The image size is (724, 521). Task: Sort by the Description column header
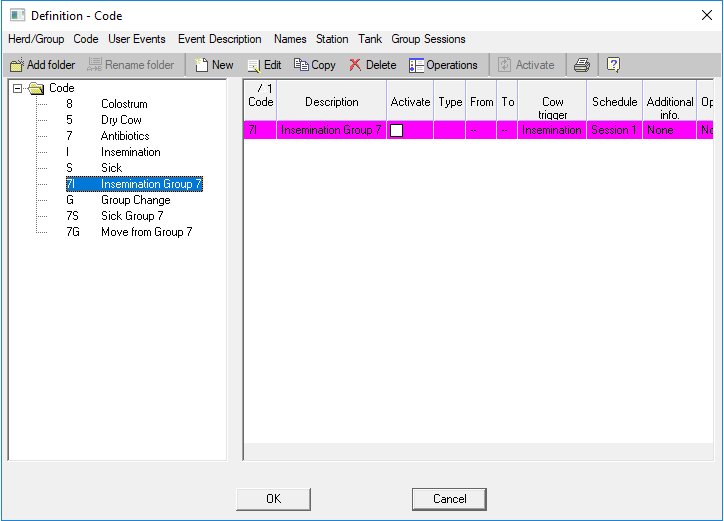tap(331, 102)
